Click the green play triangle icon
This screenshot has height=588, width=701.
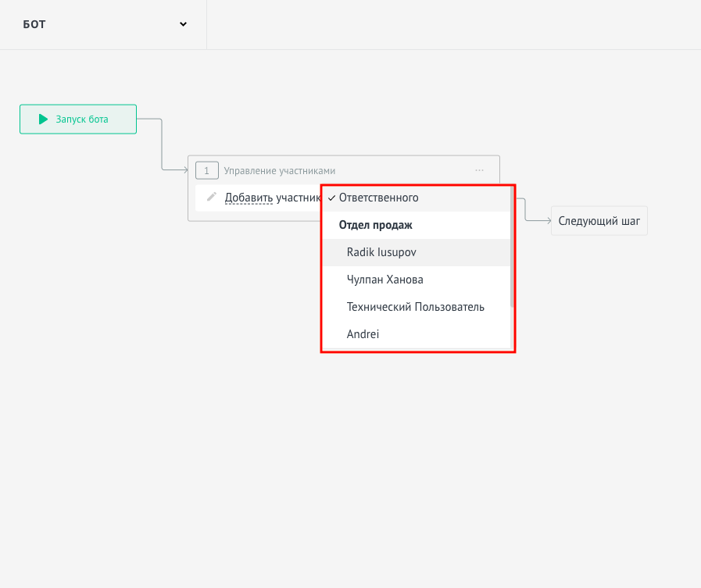click(x=43, y=119)
